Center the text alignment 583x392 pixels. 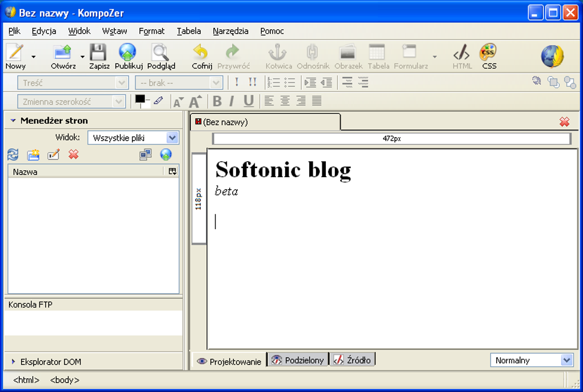[285, 101]
